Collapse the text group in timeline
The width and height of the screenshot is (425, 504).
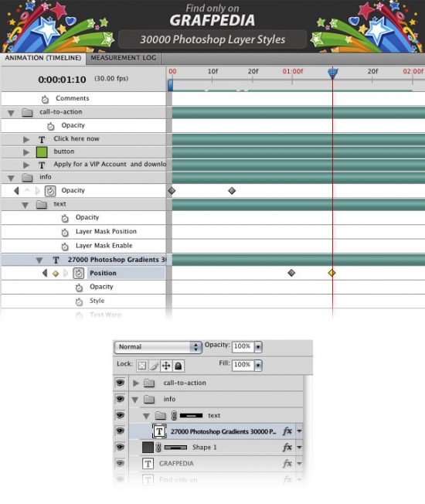pos(25,205)
